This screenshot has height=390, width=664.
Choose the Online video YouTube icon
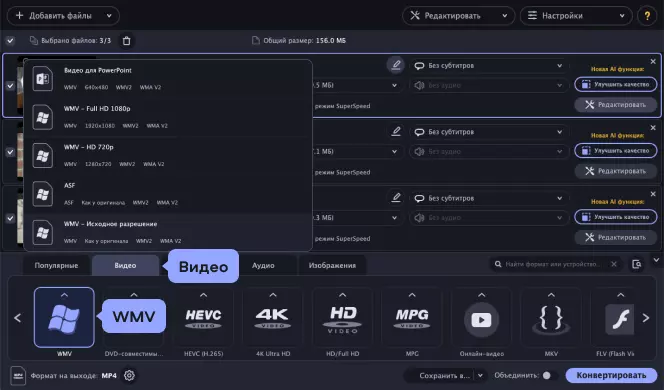pos(481,318)
